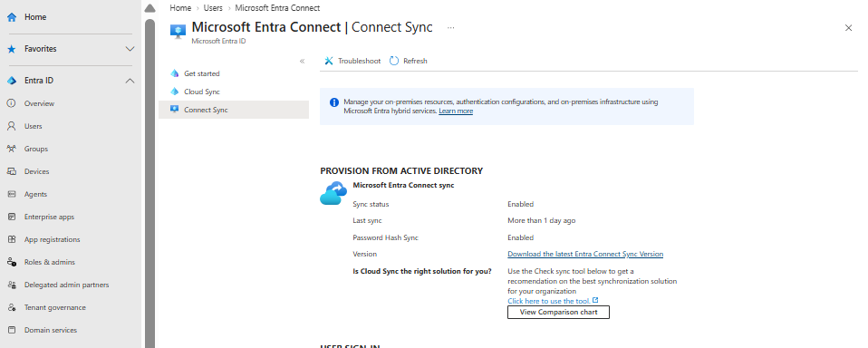The image size is (868, 348).
Task: Open the Cloud Sync blade item
Action: (234, 92)
